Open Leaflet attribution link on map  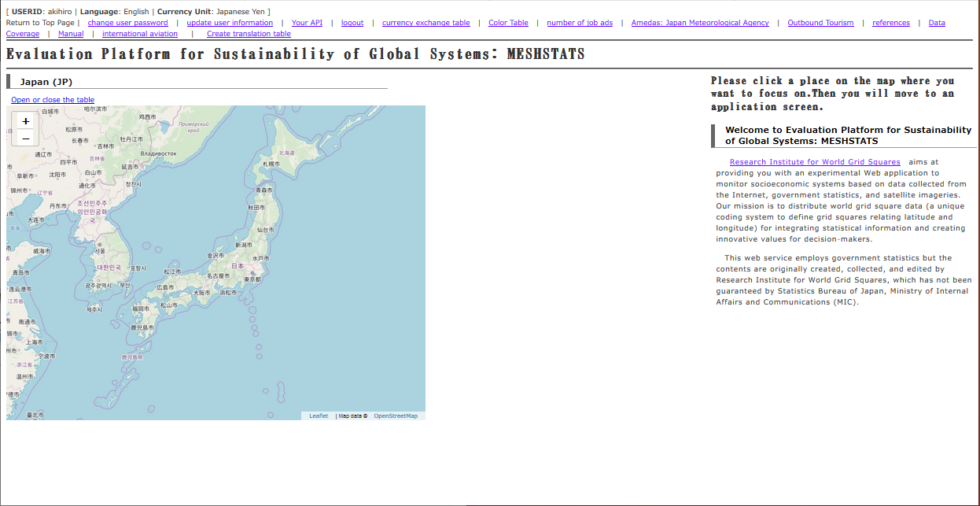(319, 416)
